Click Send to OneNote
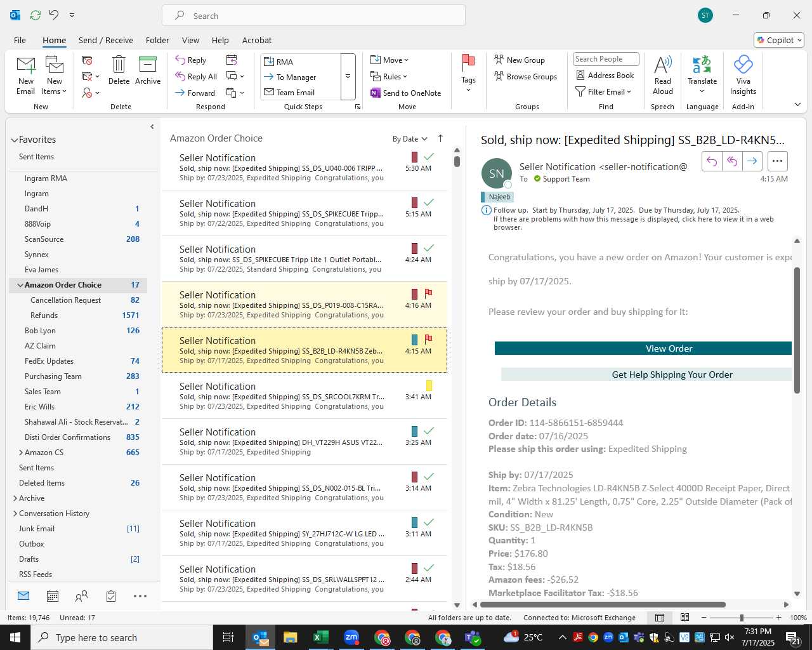 (x=406, y=93)
